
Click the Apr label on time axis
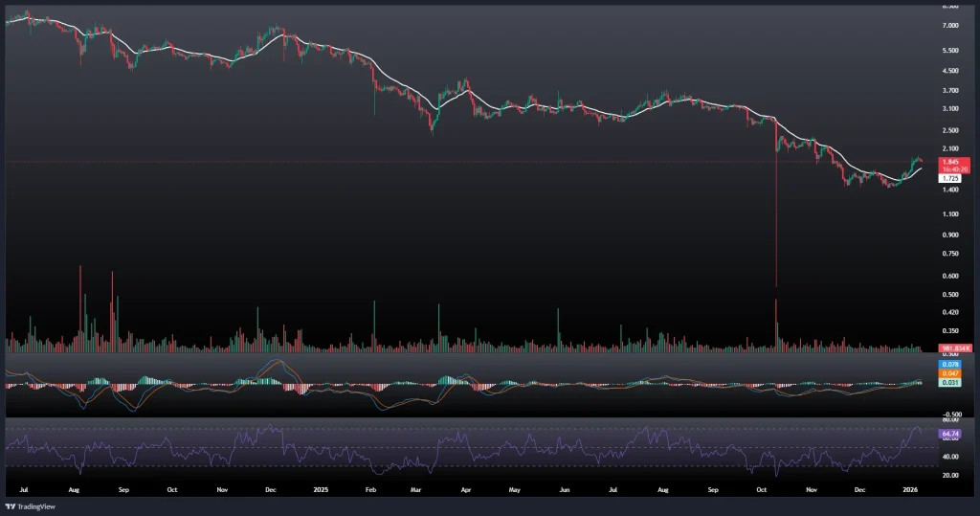point(465,489)
